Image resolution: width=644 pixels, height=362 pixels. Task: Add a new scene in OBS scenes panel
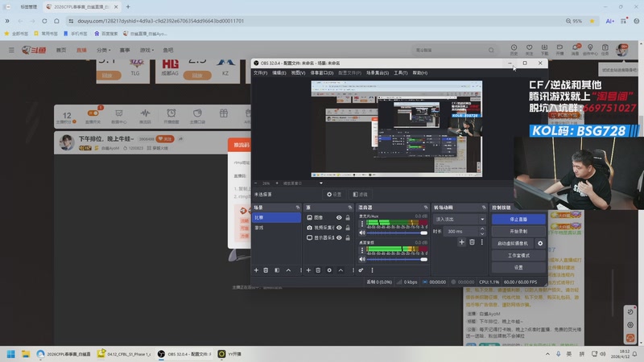click(x=256, y=270)
